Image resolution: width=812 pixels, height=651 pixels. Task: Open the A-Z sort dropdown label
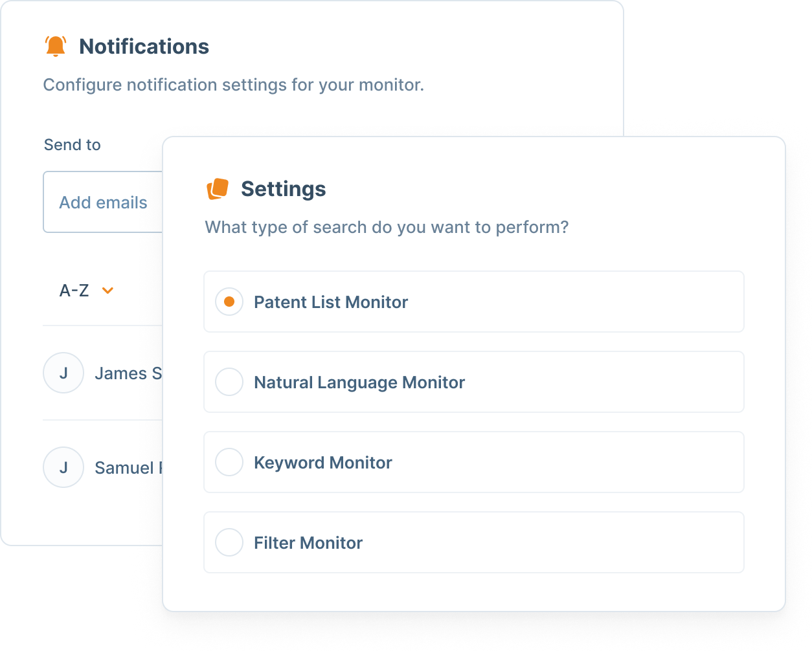point(74,291)
